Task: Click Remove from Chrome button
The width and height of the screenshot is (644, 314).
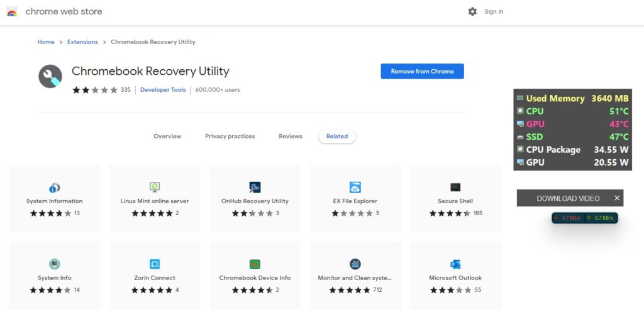Action: [422, 71]
